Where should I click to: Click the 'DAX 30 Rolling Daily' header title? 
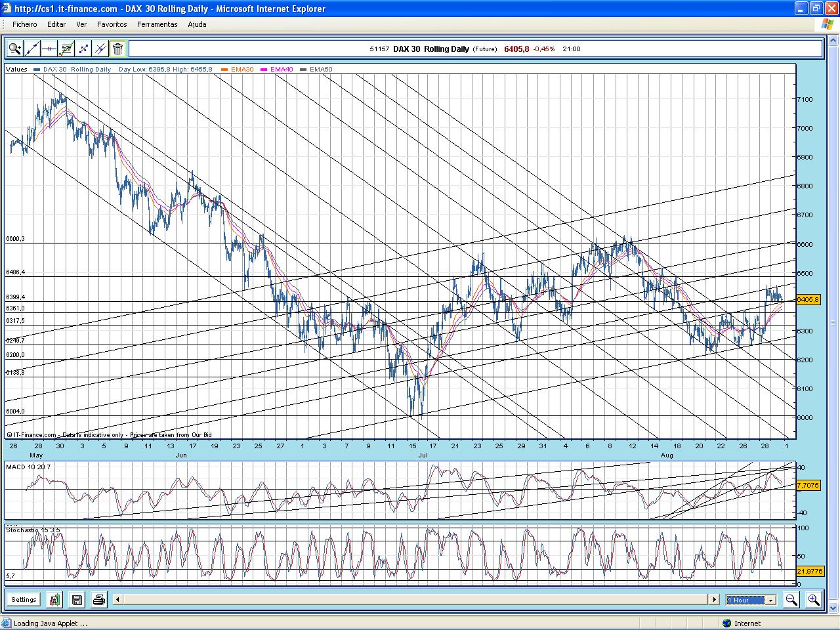(431, 49)
